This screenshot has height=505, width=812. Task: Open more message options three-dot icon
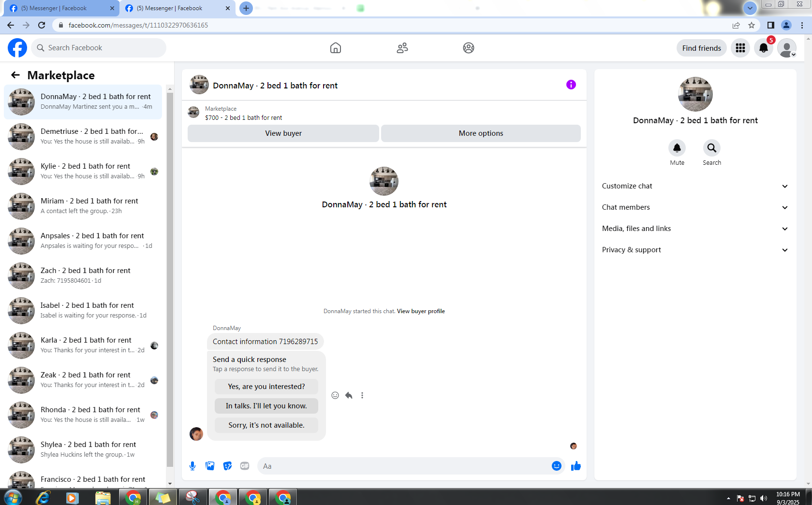[362, 395]
